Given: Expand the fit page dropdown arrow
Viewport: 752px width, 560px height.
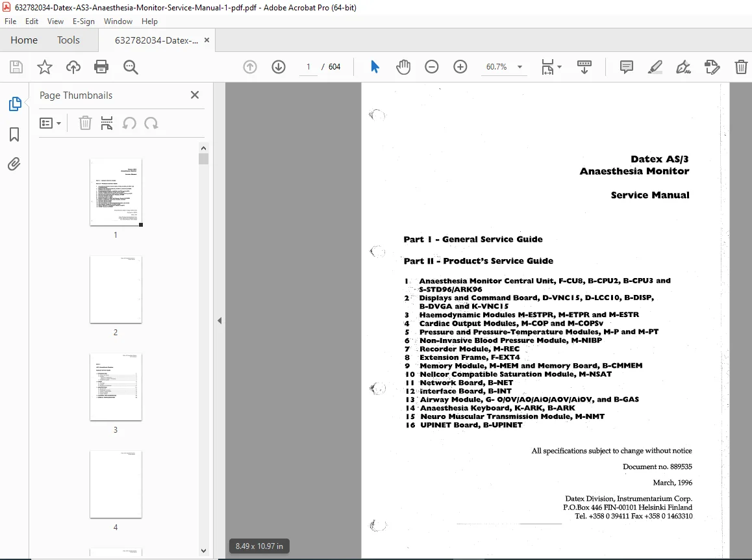Looking at the screenshot, I should click(559, 67).
